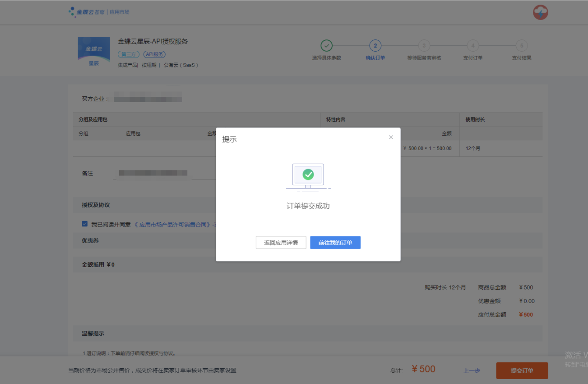Click the API服务 tag
Image resolution: width=588 pixels, height=384 pixels.
coord(154,54)
